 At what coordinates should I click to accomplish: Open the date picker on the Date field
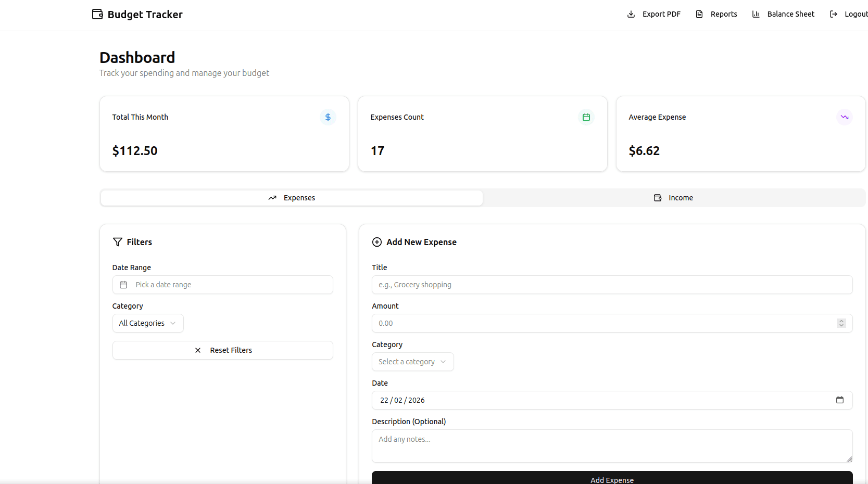pos(840,400)
